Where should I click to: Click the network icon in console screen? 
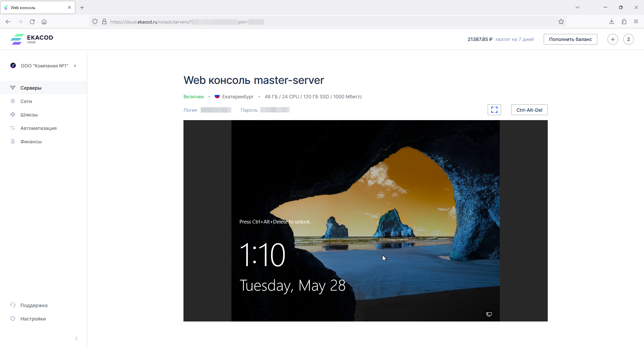(489, 314)
